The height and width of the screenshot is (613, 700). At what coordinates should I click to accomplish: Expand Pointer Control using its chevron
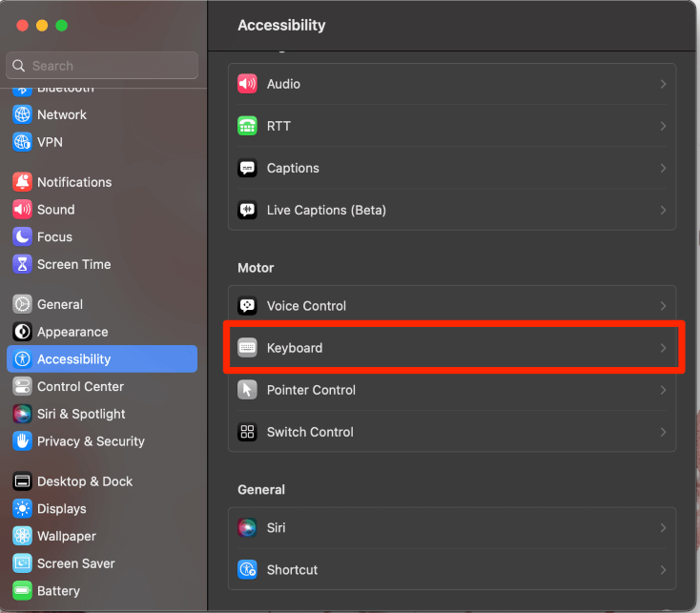tap(663, 390)
